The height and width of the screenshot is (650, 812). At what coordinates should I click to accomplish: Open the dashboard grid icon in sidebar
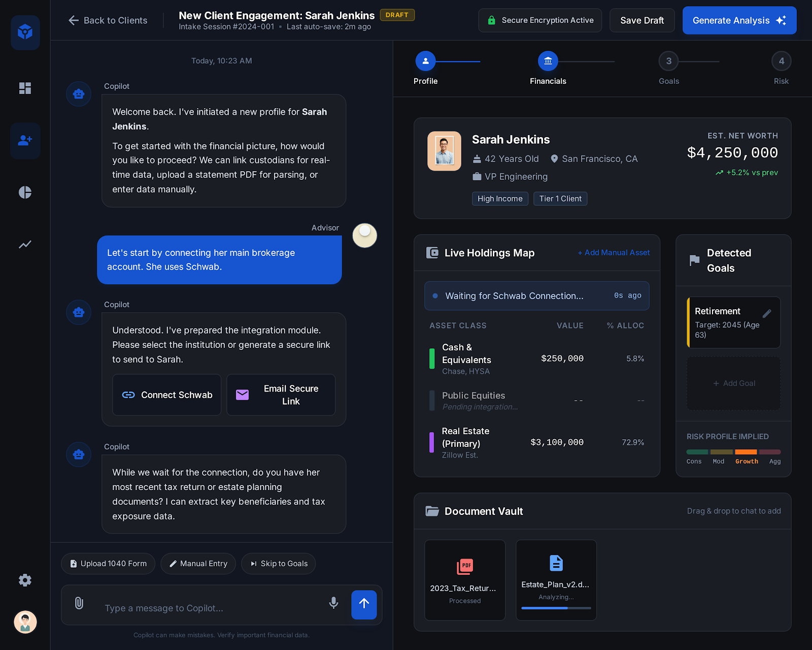tap(25, 88)
